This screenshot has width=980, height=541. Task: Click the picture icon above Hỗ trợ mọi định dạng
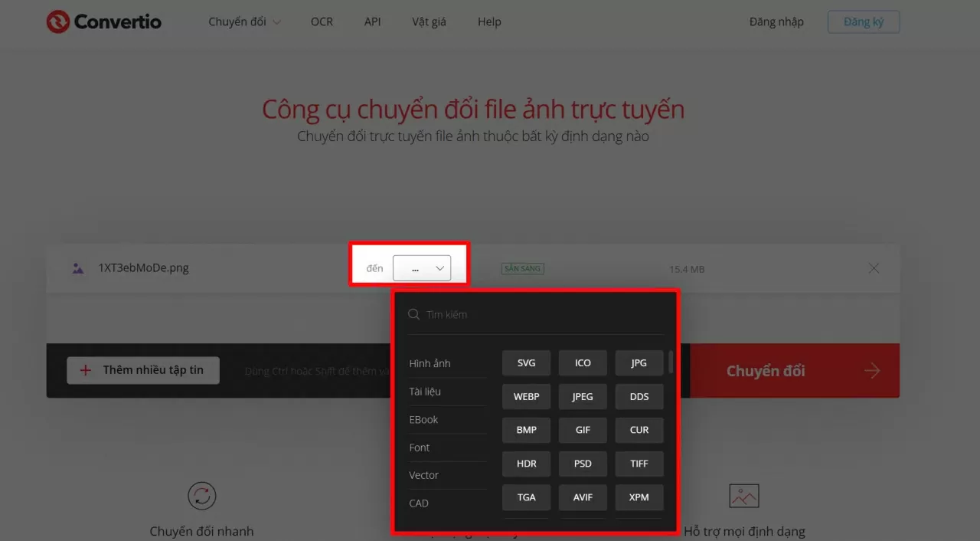[743, 495]
